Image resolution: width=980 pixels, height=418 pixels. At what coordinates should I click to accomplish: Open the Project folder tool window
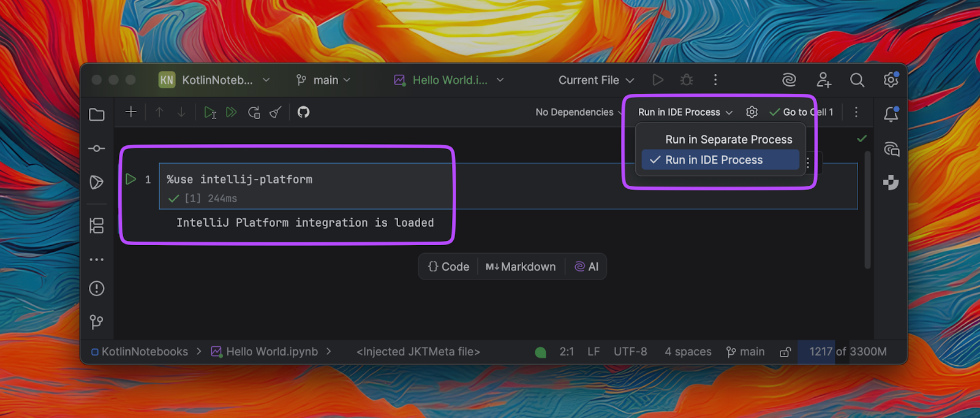[x=97, y=115]
